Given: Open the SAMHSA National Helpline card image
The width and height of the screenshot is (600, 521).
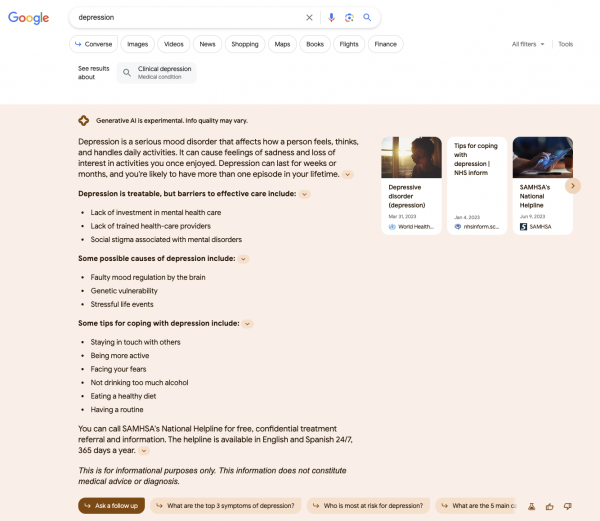Looking at the screenshot, I should click(x=543, y=157).
